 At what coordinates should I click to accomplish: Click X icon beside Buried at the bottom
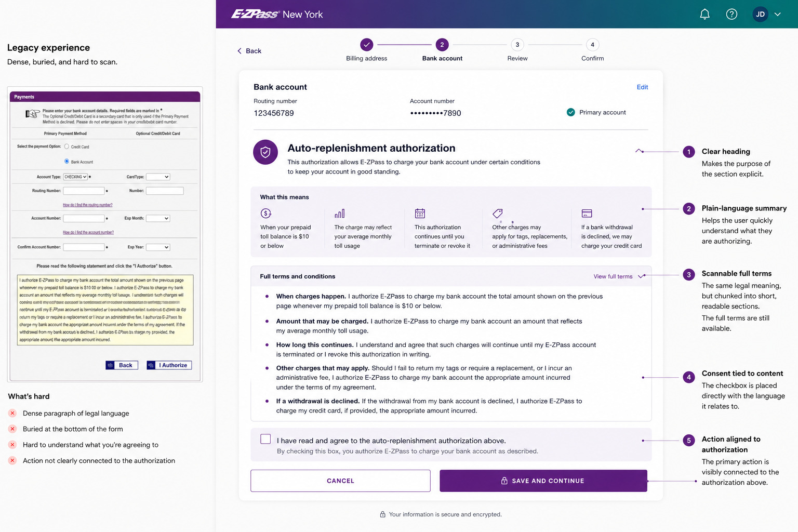click(12, 429)
